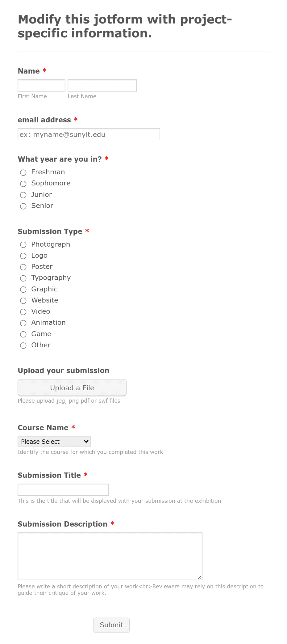Choose the Logo submission type
The height and width of the screenshot is (644, 287).
click(x=23, y=256)
